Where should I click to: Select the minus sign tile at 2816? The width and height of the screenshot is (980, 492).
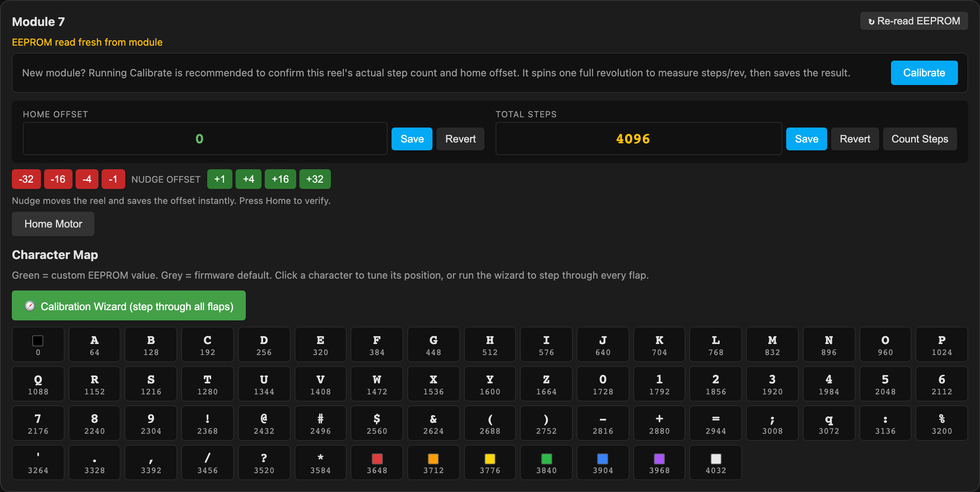pyautogui.click(x=603, y=423)
